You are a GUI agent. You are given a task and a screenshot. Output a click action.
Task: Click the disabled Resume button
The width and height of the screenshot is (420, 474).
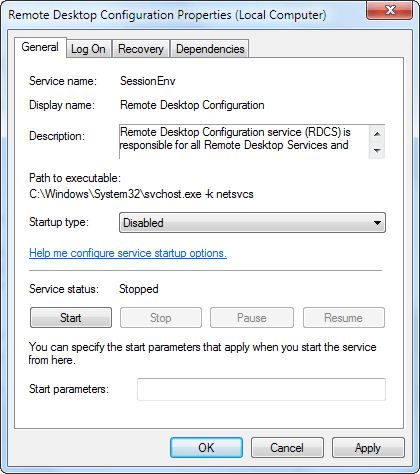(344, 318)
